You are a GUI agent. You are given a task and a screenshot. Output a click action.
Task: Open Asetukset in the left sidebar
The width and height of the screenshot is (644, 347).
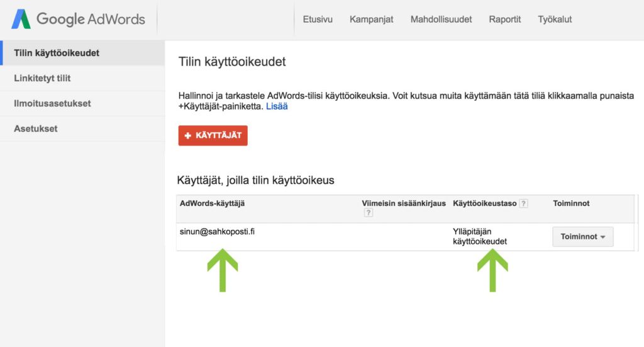[x=82, y=128]
